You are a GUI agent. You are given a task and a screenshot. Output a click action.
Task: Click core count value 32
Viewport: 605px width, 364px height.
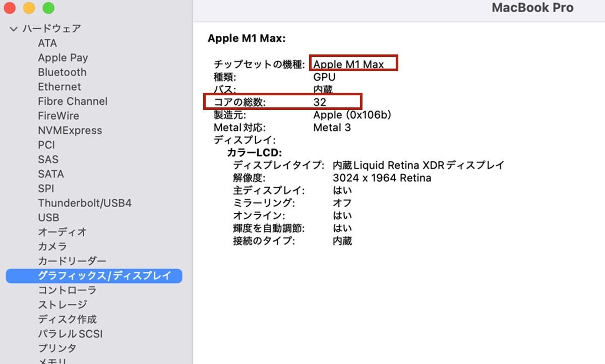point(320,102)
